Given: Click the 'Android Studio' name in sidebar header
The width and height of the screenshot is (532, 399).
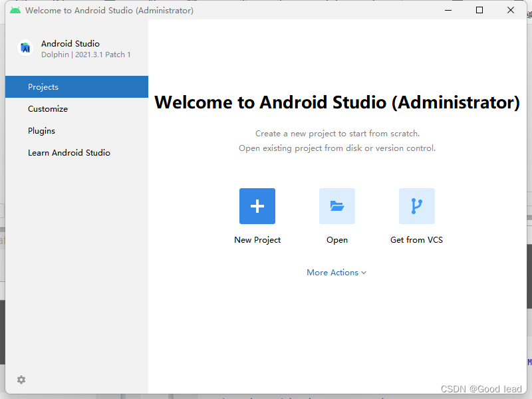Looking at the screenshot, I should (70, 44).
